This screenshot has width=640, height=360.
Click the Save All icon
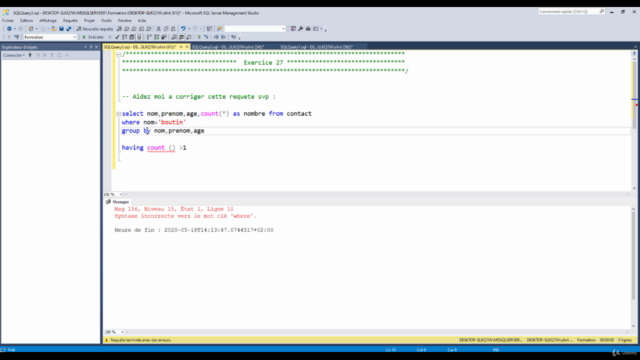69,29
